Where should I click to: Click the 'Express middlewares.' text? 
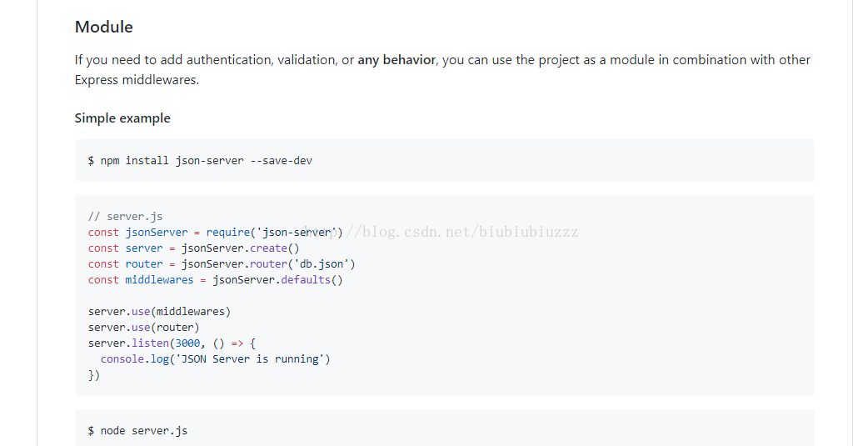137,80
